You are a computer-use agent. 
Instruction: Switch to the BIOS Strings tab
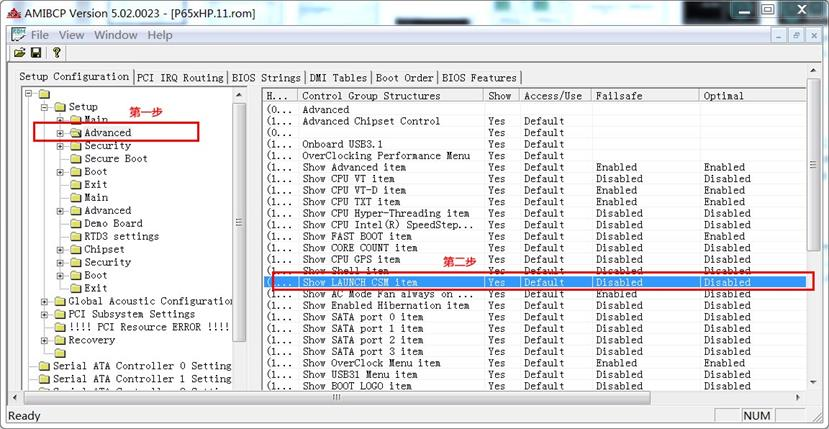click(265, 77)
